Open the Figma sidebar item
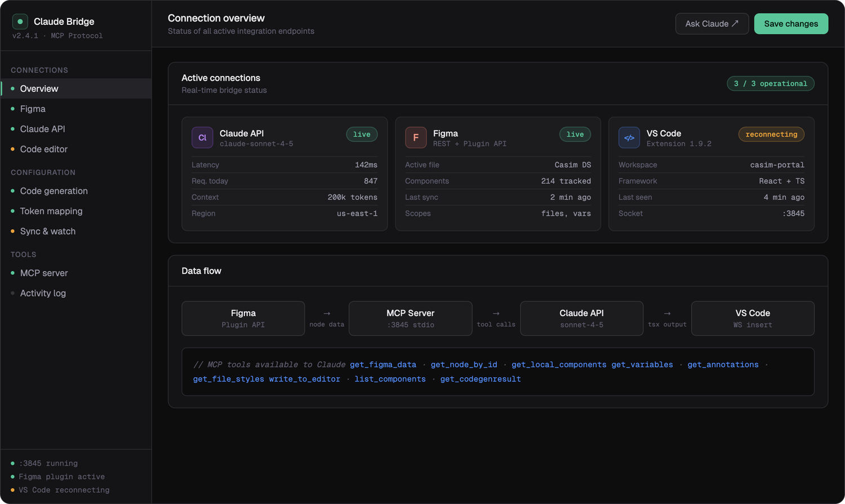 [x=76, y=109]
